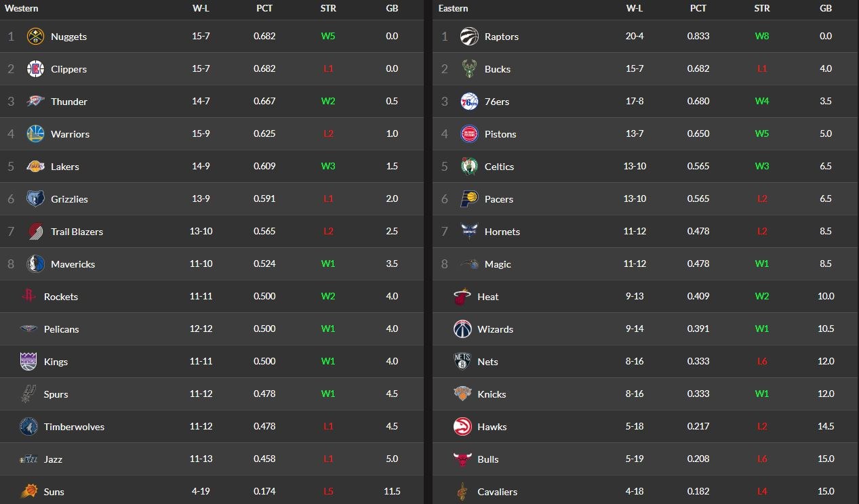
Task: Click the Hawks team logo
Action: pos(462,427)
